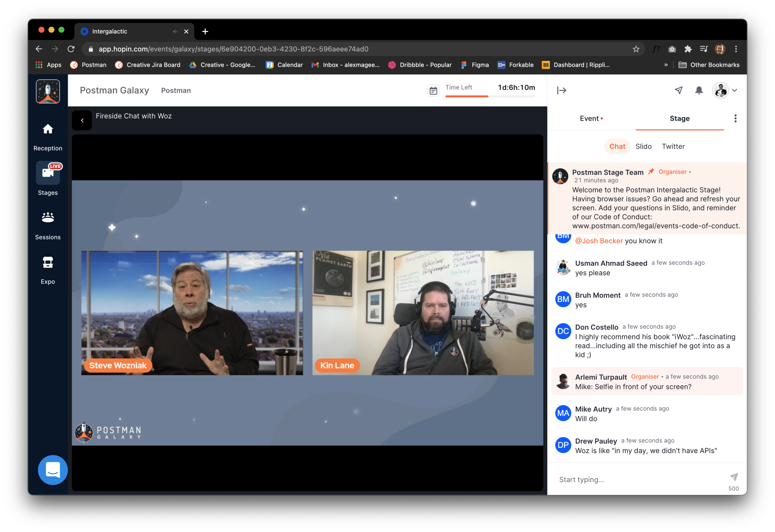Open the Creative - Google Drive bookmark
Image resolution: width=775 pixels, height=532 pixels.
pos(222,65)
